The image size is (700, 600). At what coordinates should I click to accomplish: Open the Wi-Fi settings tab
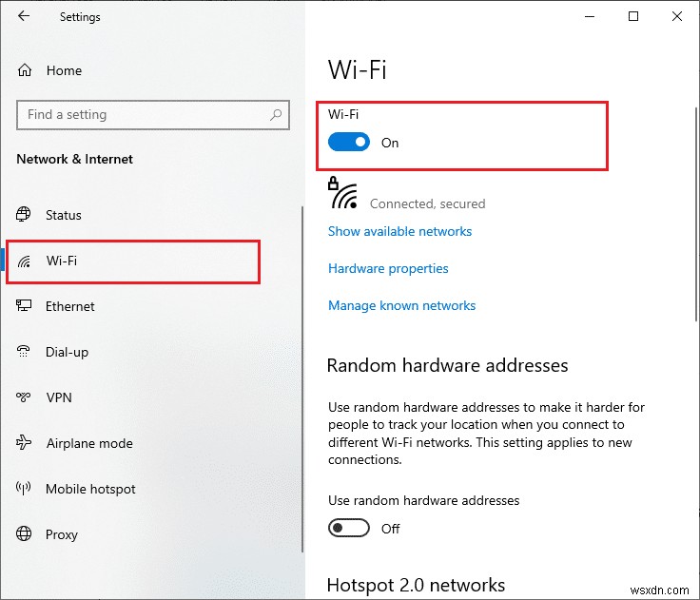62,261
